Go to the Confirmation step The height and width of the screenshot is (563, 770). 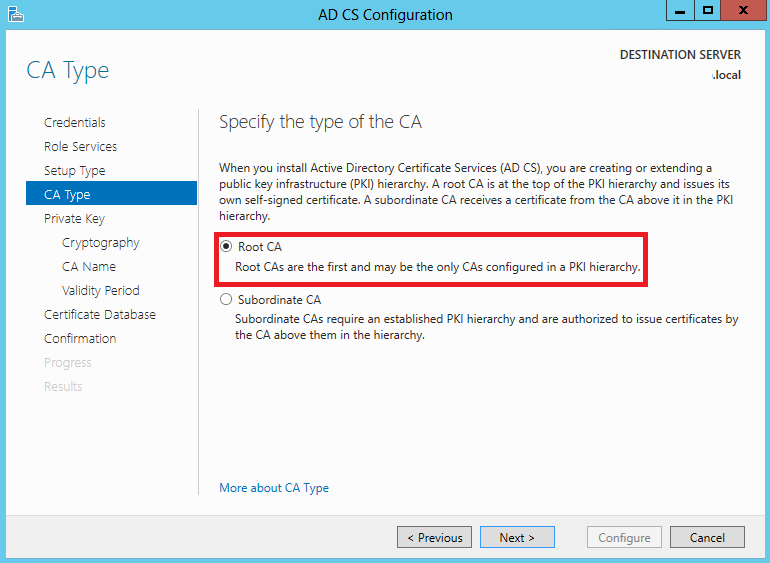[80, 338]
